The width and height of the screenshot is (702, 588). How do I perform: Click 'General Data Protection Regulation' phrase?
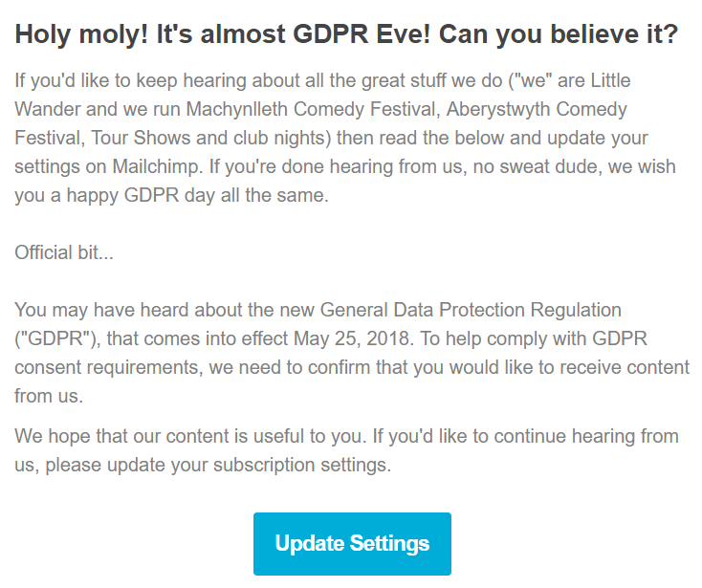pyautogui.click(x=471, y=310)
